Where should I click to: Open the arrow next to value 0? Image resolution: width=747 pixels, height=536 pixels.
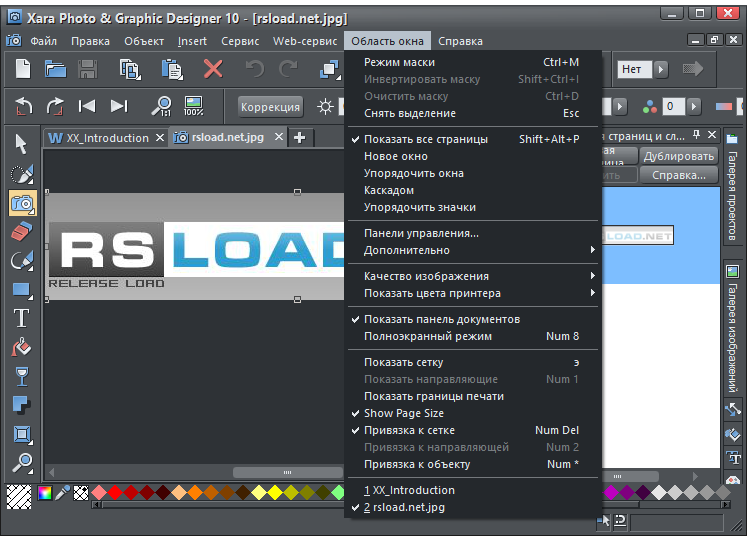(x=694, y=106)
